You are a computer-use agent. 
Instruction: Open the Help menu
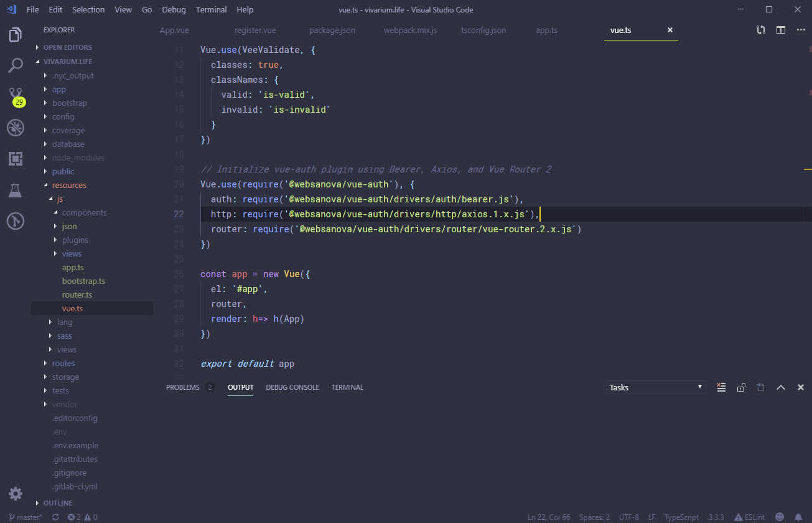[245, 9]
